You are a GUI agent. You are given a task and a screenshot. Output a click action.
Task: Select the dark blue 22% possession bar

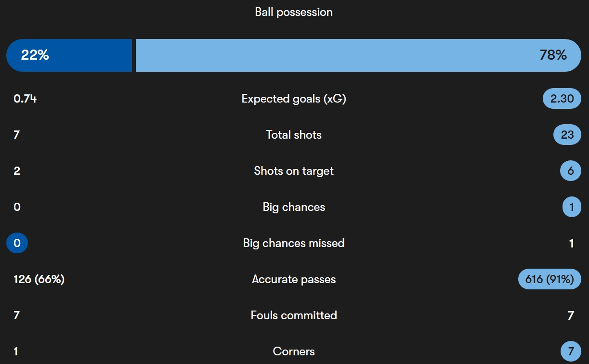tap(69, 55)
